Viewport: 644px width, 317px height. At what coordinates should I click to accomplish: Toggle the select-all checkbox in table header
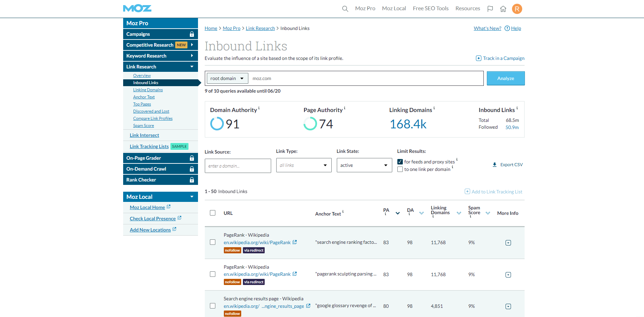[213, 213]
